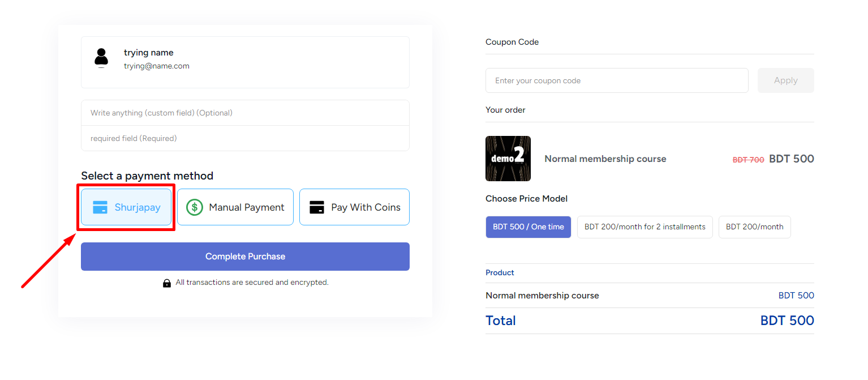Click the required field input
868x380 pixels.
point(245,138)
